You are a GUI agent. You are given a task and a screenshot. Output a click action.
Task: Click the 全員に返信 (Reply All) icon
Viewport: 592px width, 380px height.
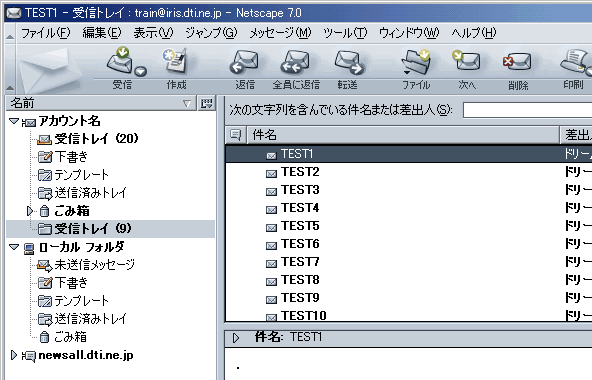click(x=296, y=62)
